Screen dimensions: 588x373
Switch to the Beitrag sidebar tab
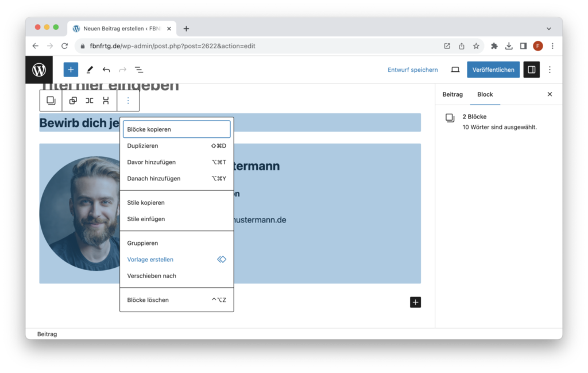452,95
